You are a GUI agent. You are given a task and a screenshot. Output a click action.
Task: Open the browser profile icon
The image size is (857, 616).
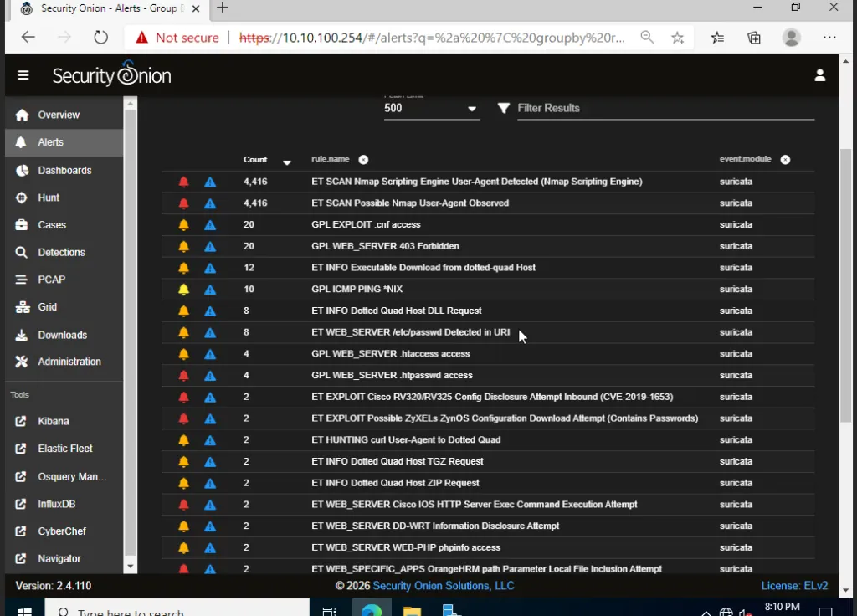(x=792, y=37)
